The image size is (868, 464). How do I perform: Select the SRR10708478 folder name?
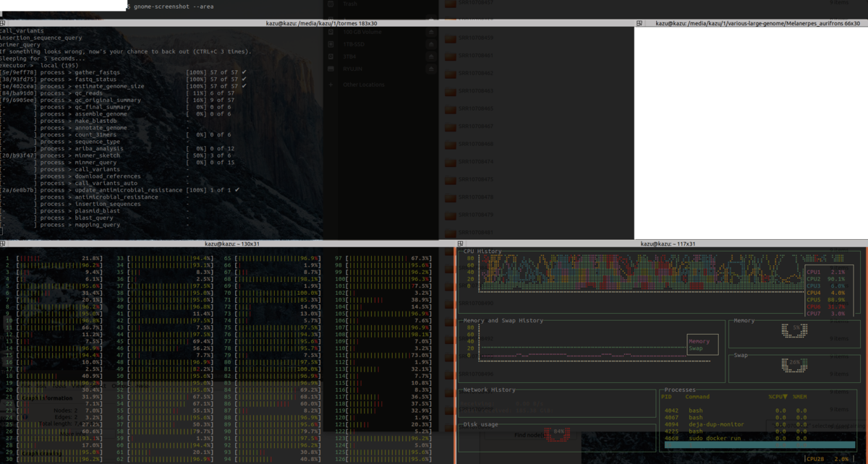[x=476, y=197]
